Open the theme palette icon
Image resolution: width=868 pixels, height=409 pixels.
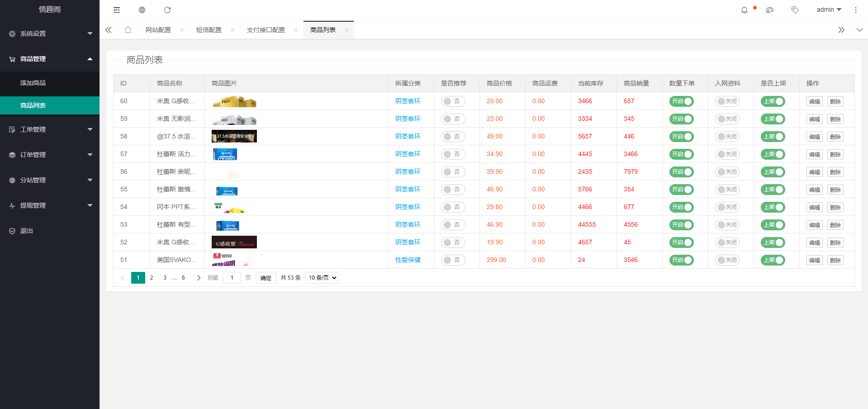[769, 10]
